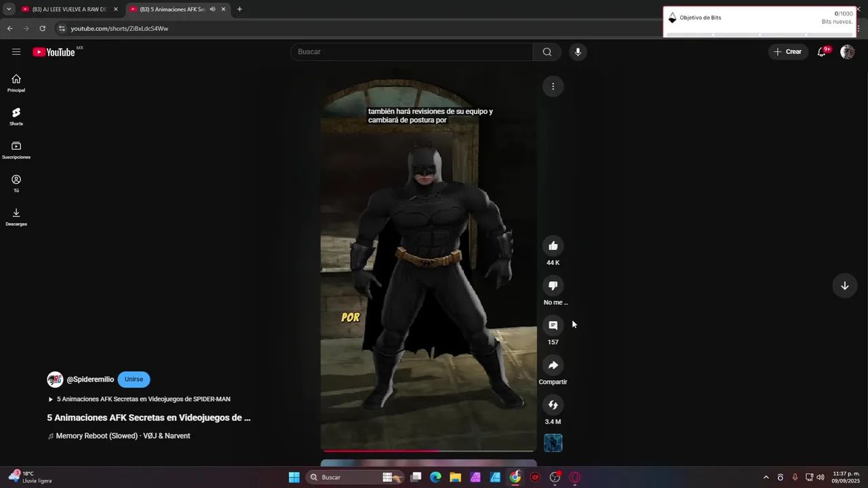Open linked video 5 Animaciones AFK Secretas SPIDER-MAN
Screen dimensions: 868x488
tap(139, 399)
